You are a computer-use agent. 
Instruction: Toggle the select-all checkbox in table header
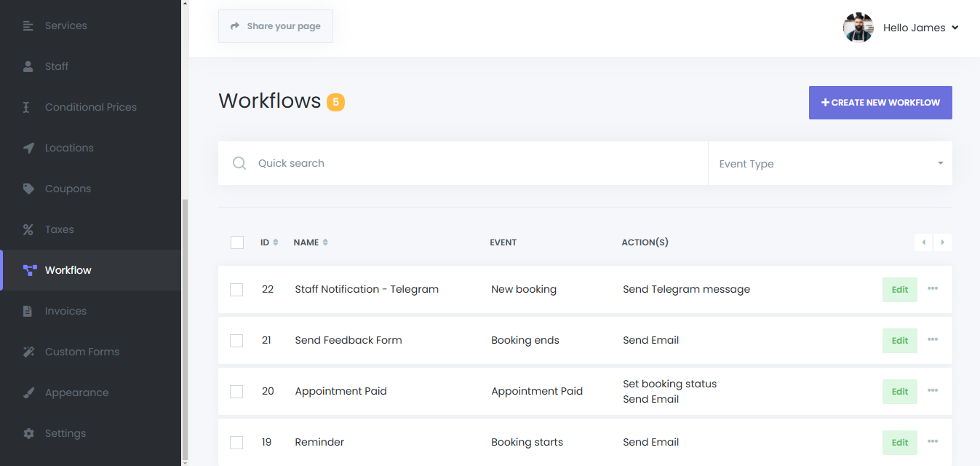tap(237, 242)
